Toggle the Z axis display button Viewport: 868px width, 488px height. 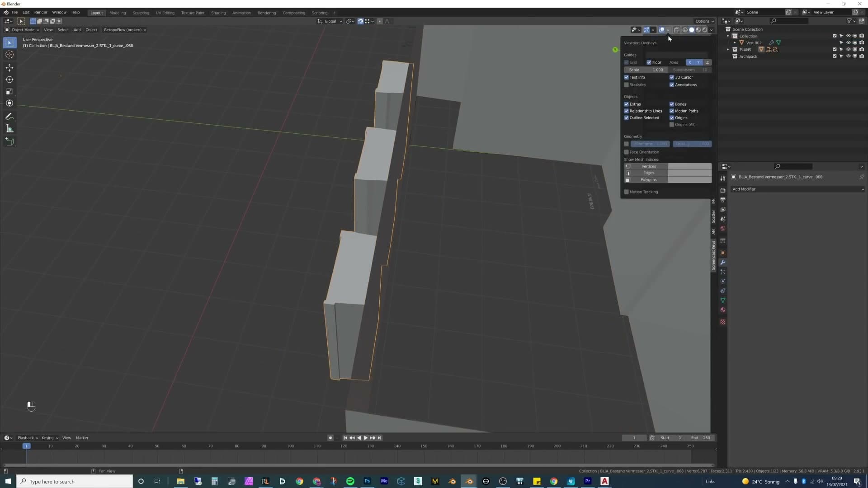(x=707, y=62)
